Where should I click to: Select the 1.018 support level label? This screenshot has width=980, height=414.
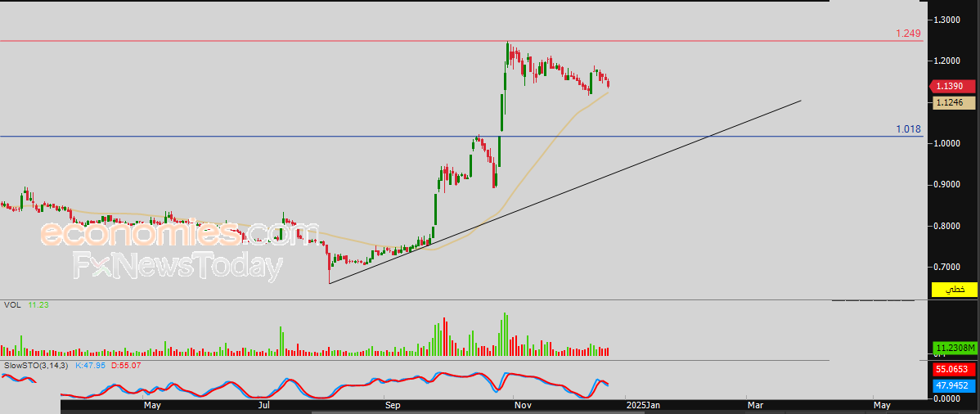point(908,128)
